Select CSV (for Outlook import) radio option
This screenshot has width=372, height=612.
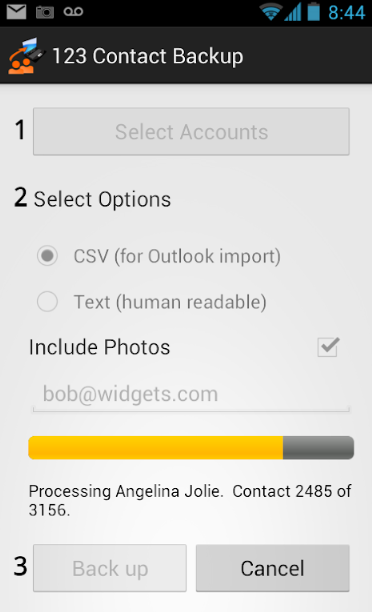[x=47, y=256]
